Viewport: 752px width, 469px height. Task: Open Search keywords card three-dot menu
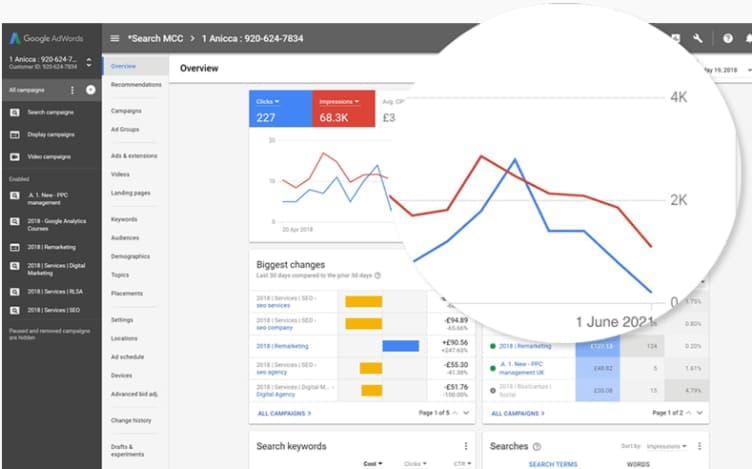(466, 446)
